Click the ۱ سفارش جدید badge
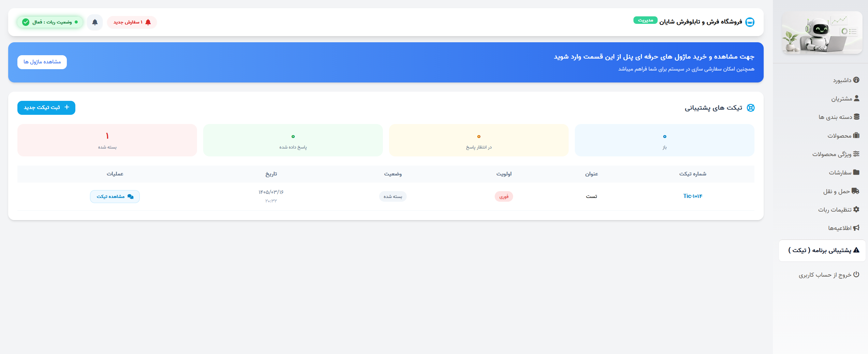Screen dimensions: 868x354 click(x=132, y=22)
